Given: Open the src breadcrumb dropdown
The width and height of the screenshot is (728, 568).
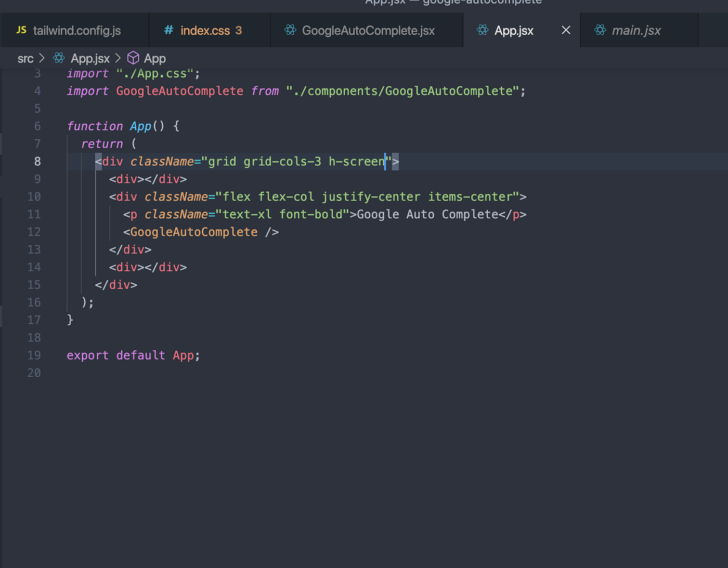Looking at the screenshot, I should pyautogui.click(x=25, y=58).
